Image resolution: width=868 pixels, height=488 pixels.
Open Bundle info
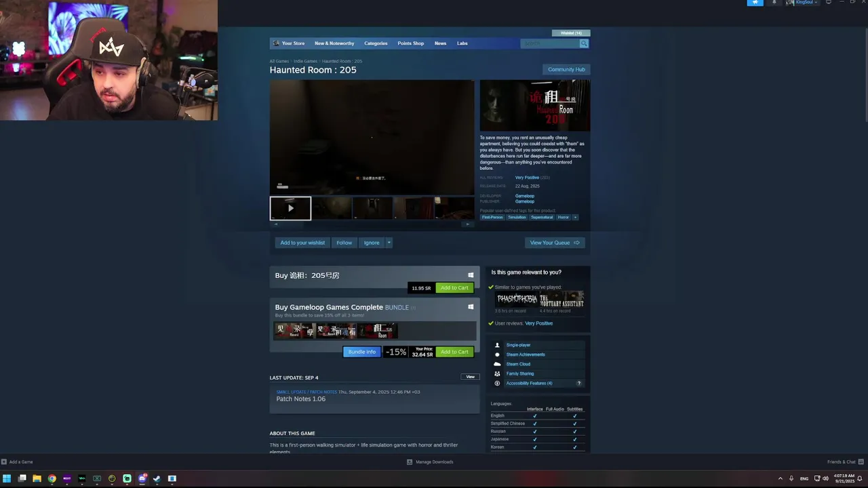[361, 352]
